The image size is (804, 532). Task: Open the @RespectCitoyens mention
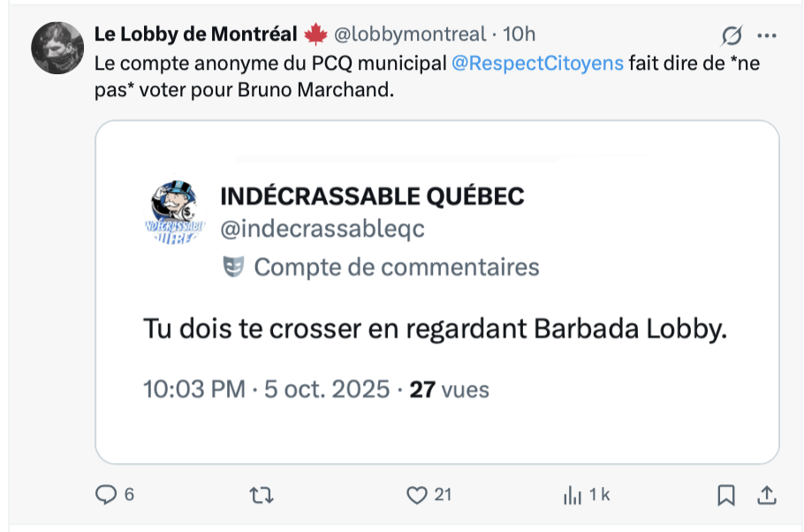[x=538, y=64]
